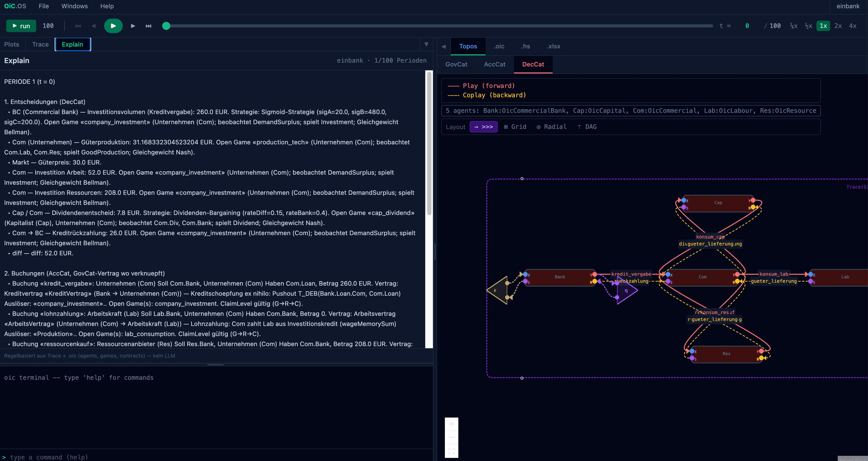The image size is (868, 461).
Task: Set playback speed to ¼x
Action: pyautogui.click(x=793, y=26)
